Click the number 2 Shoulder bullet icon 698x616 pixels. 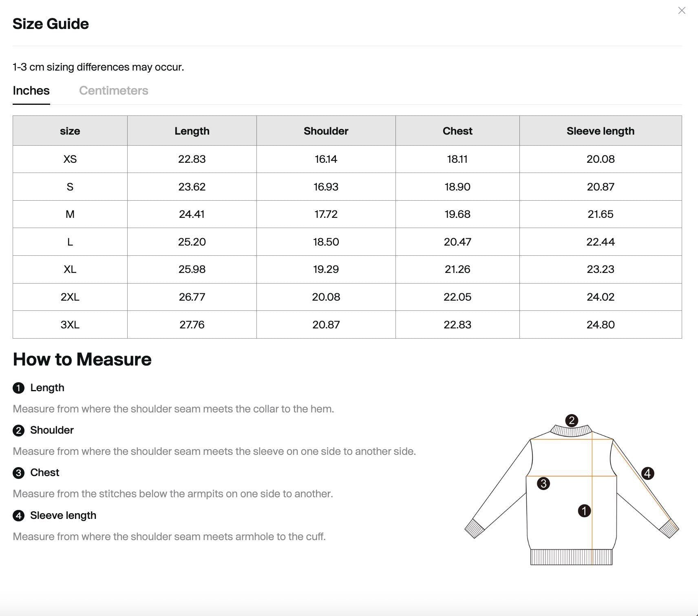[18, 430]
